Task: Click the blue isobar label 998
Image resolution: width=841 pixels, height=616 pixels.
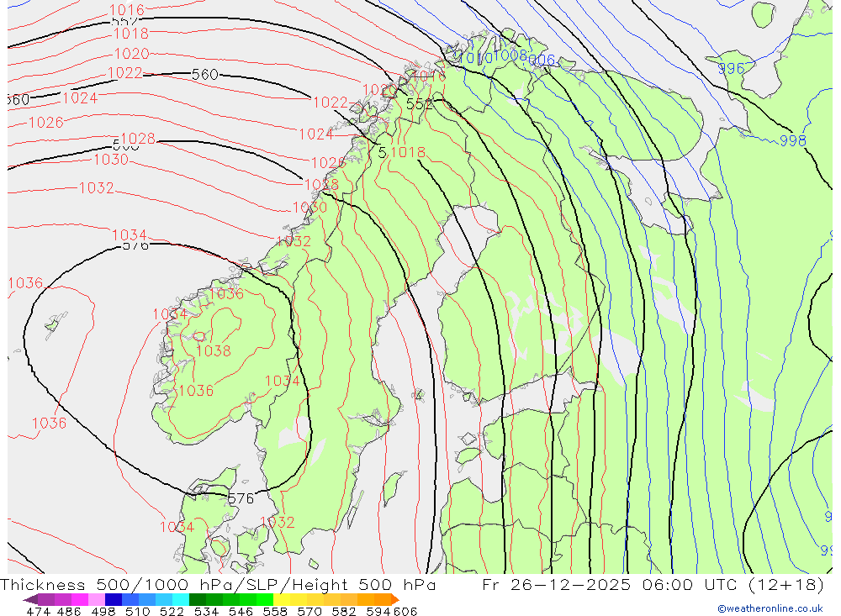Action: click(x=793, y=140)
